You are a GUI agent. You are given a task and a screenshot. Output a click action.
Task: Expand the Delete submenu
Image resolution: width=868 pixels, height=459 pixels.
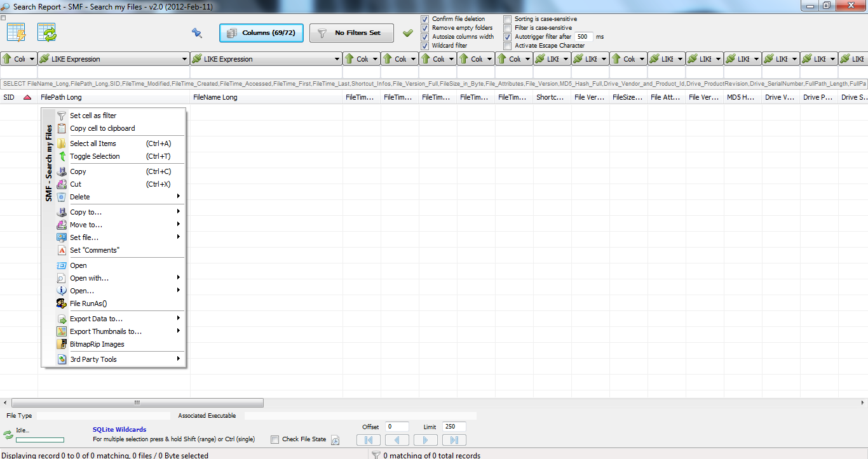tap(121, 197)
